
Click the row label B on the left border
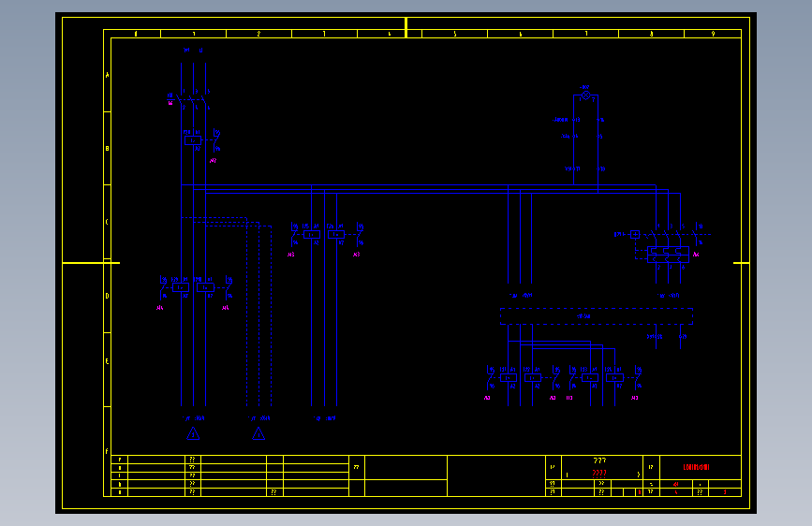[x=107, y=149]
